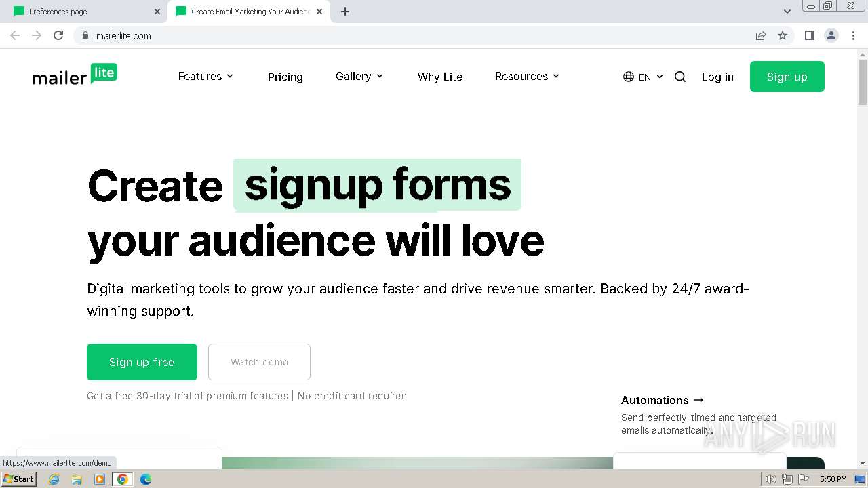Open the Pricing page
868x488 pixels.
tap(285, 77)
